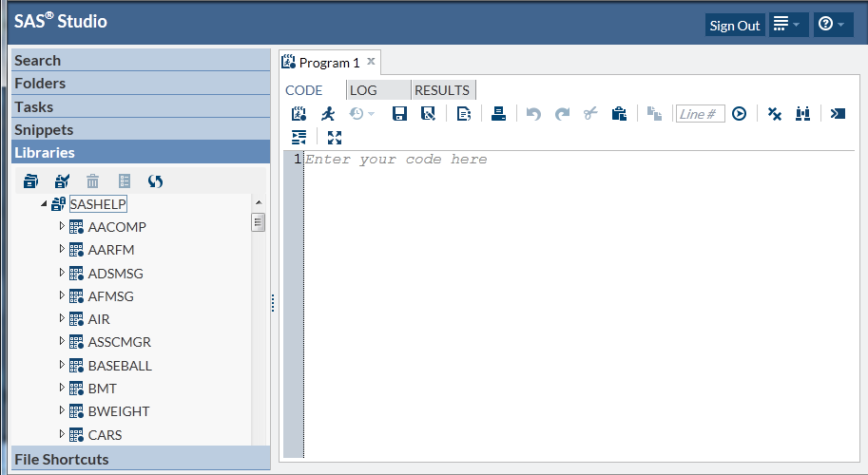
Task: Click the Undo arrow icon
Action: coord(533,114)
